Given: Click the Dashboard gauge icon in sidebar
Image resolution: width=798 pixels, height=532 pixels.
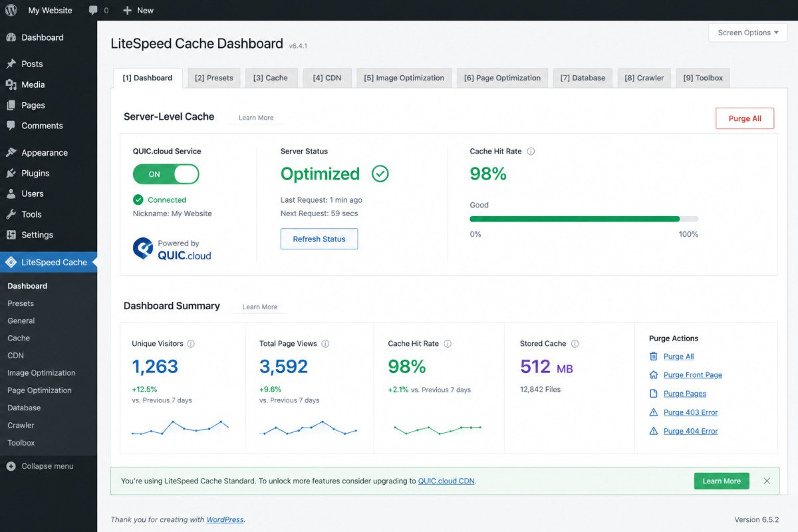Looking at the screenshot, I should click(x=11, y=38).
